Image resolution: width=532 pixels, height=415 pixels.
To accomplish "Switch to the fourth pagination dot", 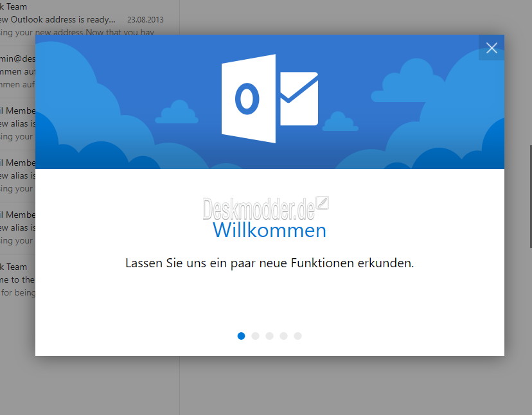I will (283, 336).
